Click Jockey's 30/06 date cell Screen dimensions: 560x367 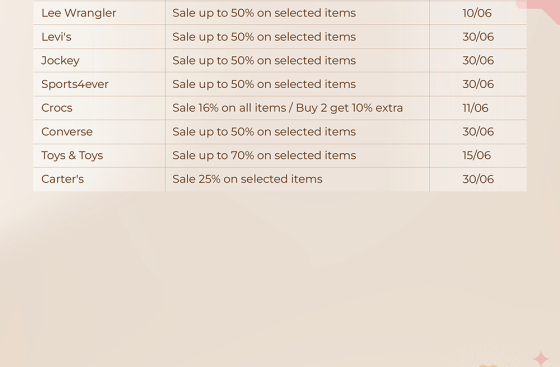click(478, 61)
